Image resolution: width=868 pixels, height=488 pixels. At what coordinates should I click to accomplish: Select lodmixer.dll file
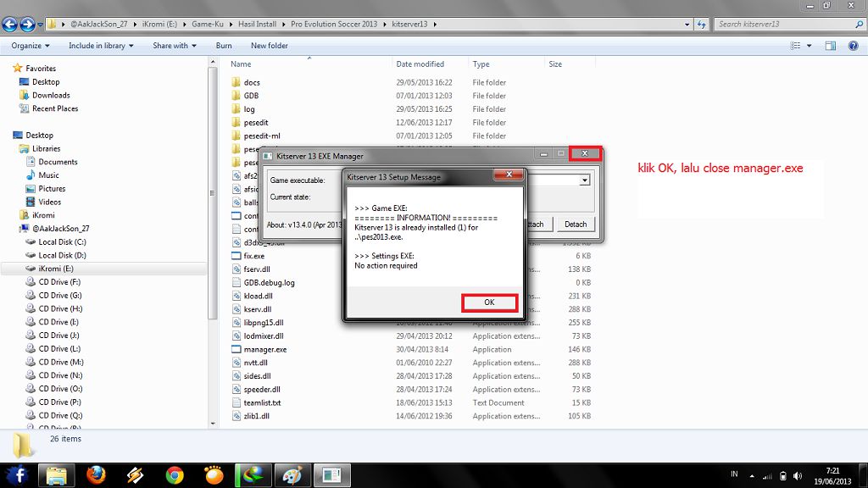264,335
